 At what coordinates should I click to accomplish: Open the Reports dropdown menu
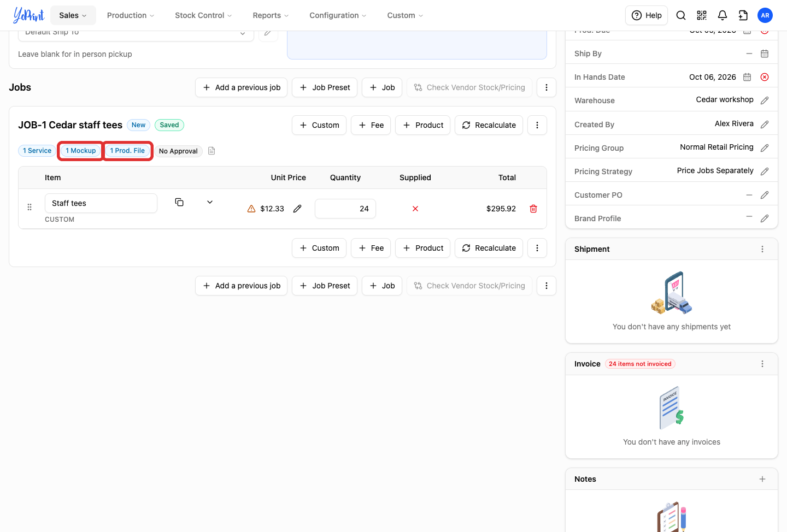[271, 15]
